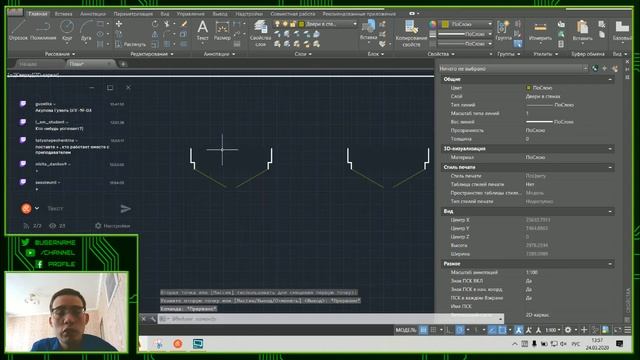Select the Размер dimension tool
Viewport: 640px width, 360px height.
click(x=222, y=30)
